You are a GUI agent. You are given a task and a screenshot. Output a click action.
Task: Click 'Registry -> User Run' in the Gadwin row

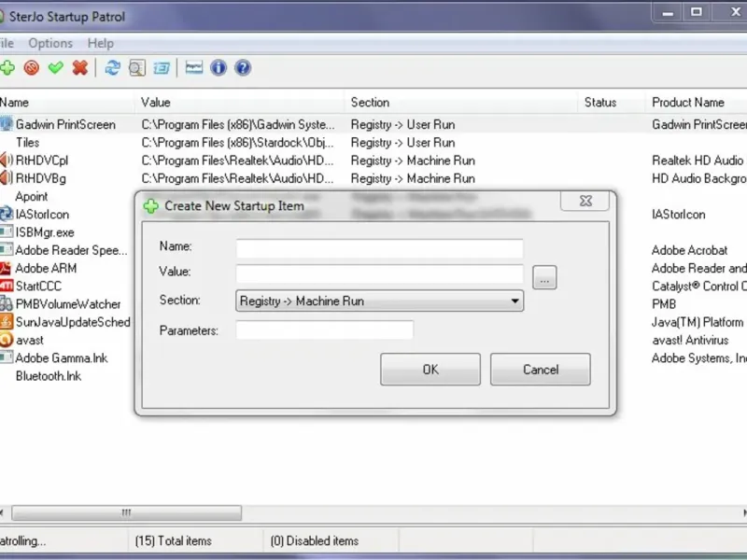coord(403,125)
